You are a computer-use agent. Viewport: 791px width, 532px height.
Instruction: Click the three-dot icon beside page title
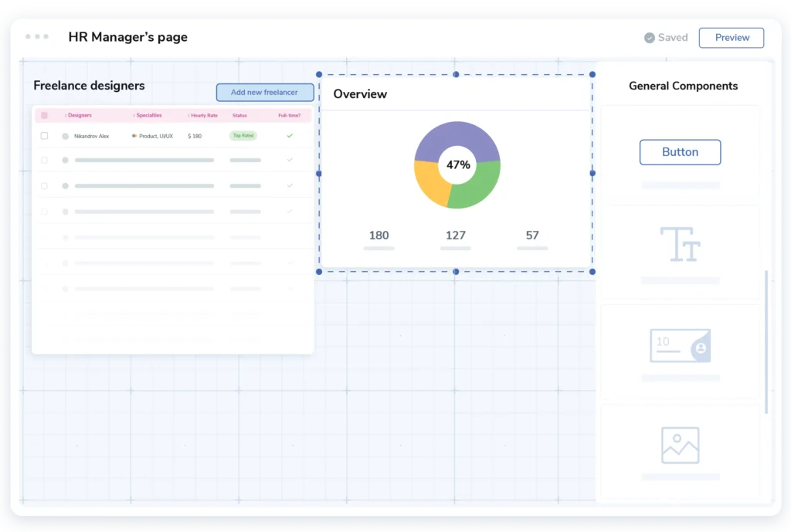[x=37, y=36]
